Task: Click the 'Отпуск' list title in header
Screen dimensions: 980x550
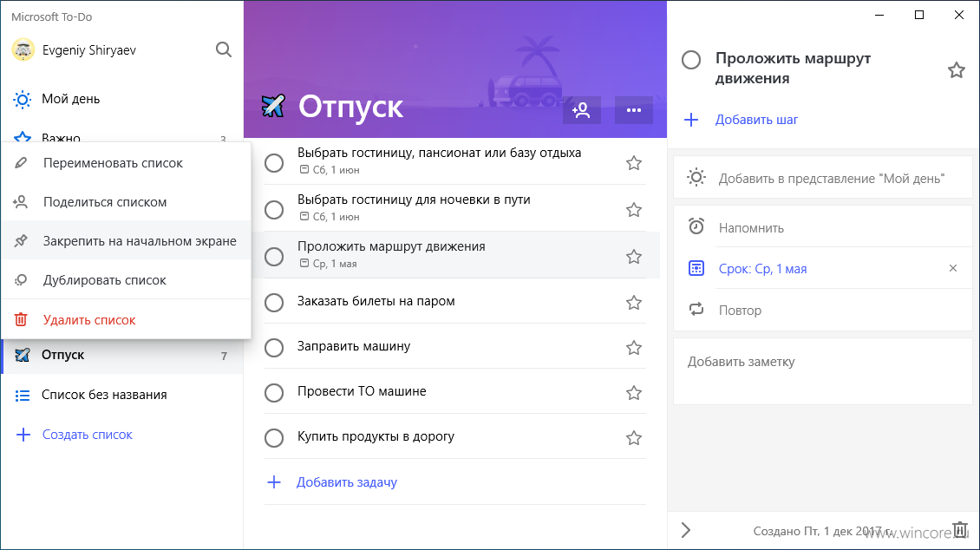Action: [350, 106]
